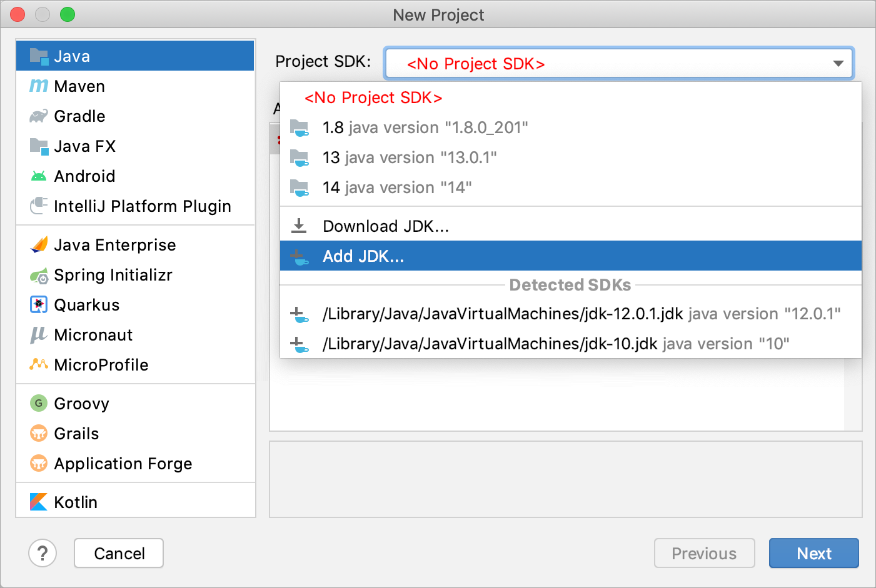Image resolution: width=876 pixels, height=588 pixels.
Task: Open help with the question mark button
Action: (43, 553)
